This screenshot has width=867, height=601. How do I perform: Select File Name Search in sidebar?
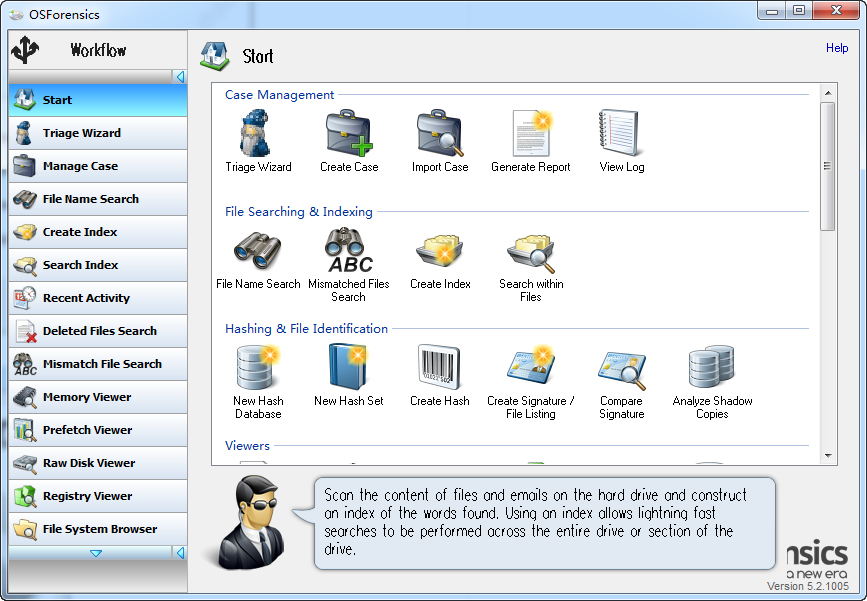click(x=98, y=199)
